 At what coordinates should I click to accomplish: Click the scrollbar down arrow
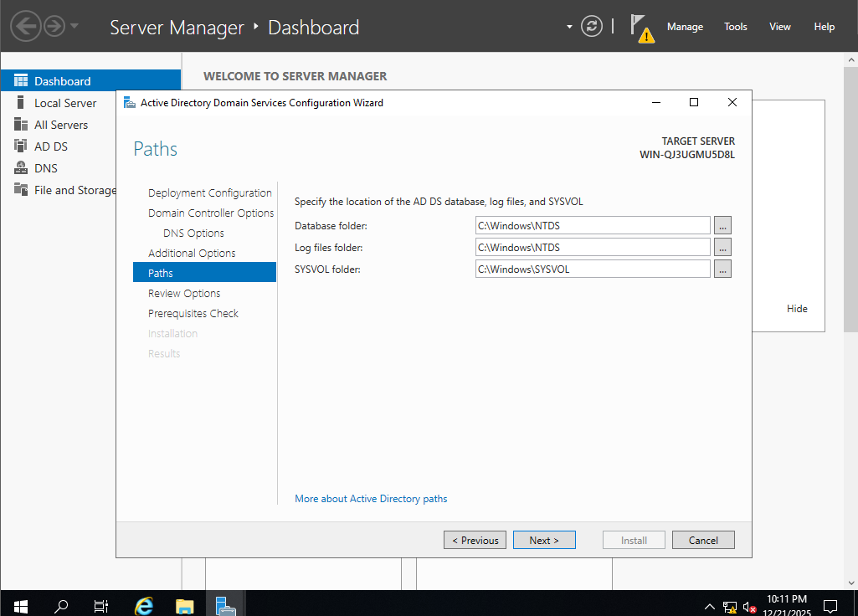(851, 583)
